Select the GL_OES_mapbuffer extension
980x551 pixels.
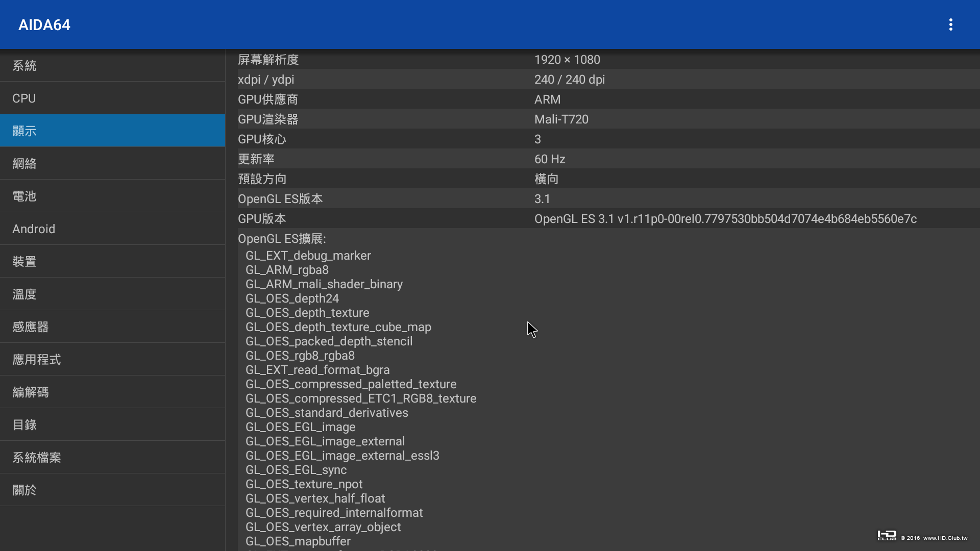(298, 541)
